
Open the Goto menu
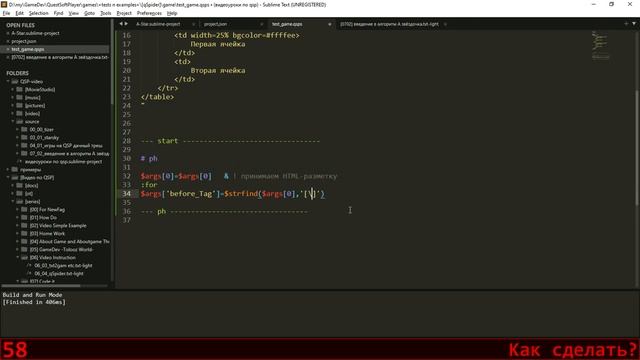click(89, 13)
